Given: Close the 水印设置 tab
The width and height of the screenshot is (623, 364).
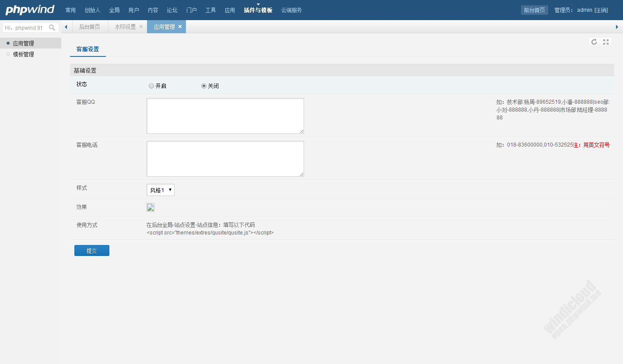Looking at the screenshot, I should tap(141, 27).
